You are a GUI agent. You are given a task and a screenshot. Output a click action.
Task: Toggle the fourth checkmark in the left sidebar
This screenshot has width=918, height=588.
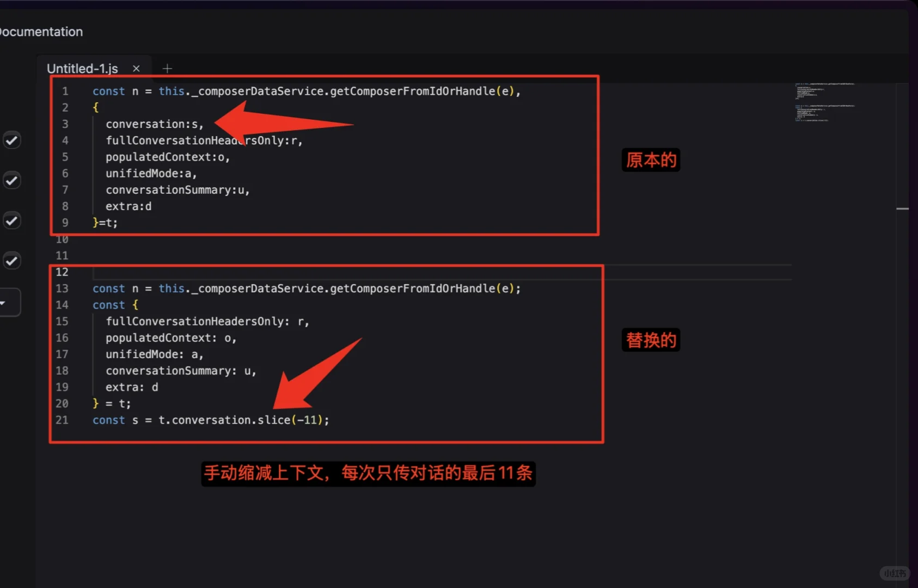[x=12, y=260]
